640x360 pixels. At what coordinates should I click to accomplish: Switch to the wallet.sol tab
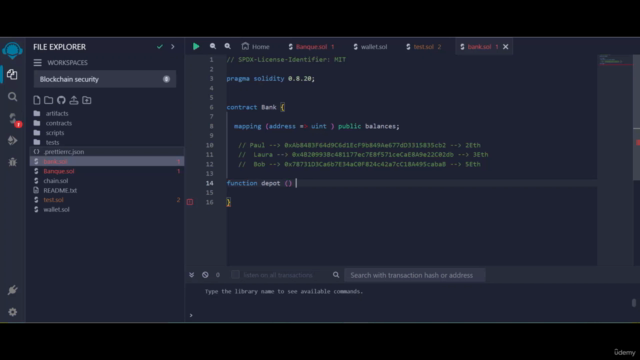point(370,47)
